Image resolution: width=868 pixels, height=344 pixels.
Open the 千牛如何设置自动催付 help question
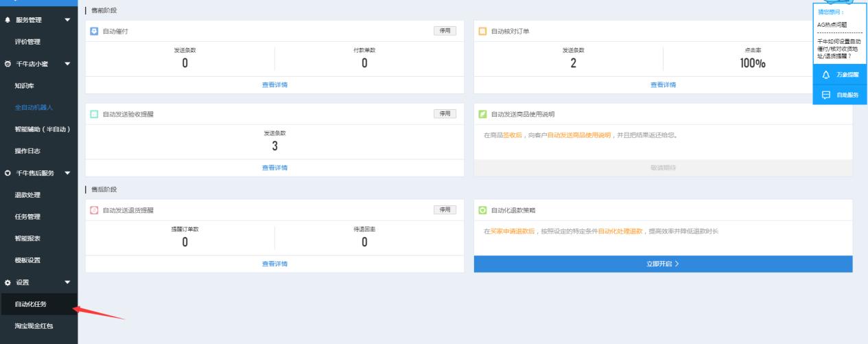coord(838,49)
